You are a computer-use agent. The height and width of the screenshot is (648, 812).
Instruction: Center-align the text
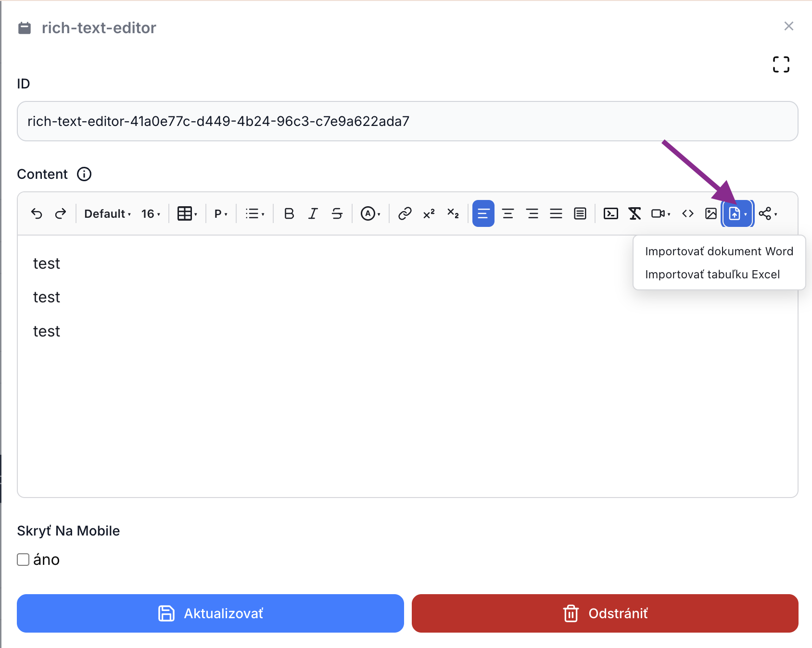tap(508, 213)
